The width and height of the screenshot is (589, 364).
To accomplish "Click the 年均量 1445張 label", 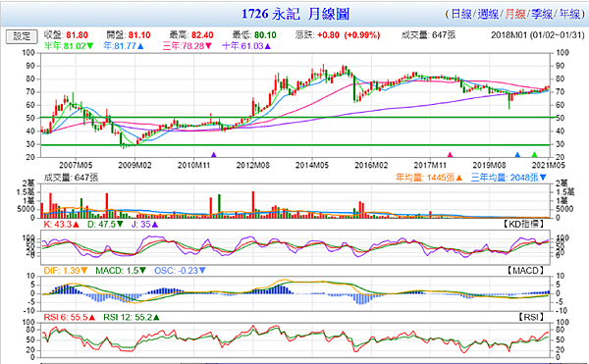I will (429, 178).
